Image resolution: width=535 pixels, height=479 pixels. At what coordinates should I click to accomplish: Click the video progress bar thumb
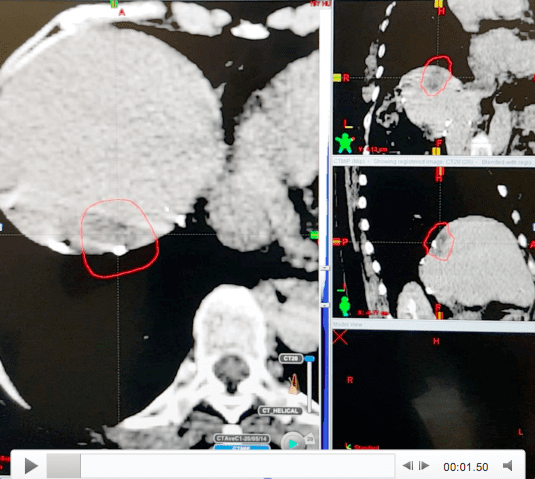(x=63, y=466)
